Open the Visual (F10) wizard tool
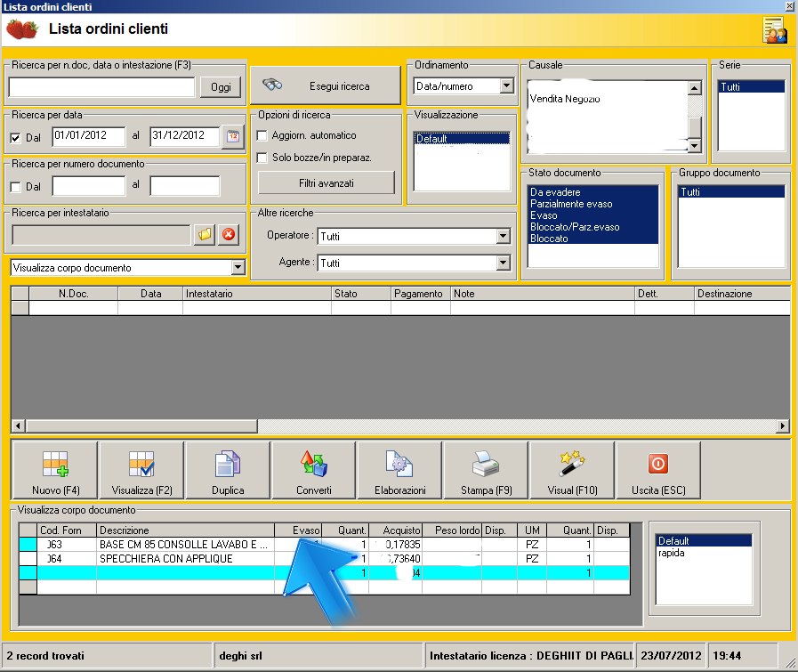This screenshot has width=798, height=672. click(x=572, y=466)
